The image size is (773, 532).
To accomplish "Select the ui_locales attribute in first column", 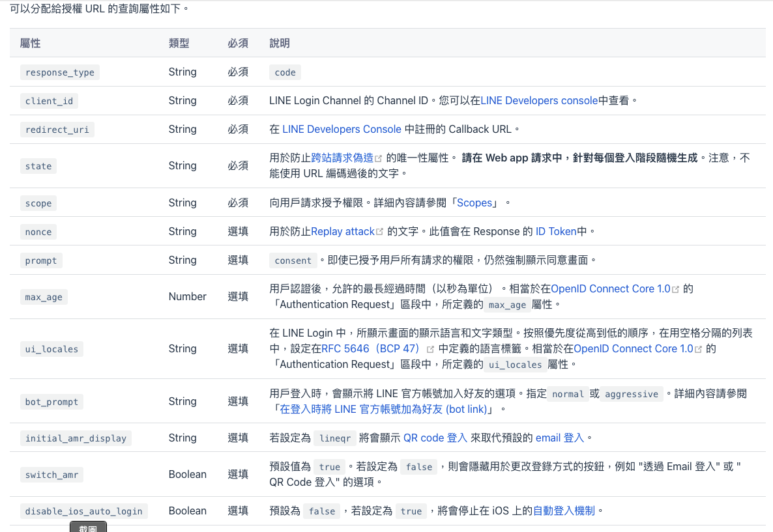I will [51, 349].
